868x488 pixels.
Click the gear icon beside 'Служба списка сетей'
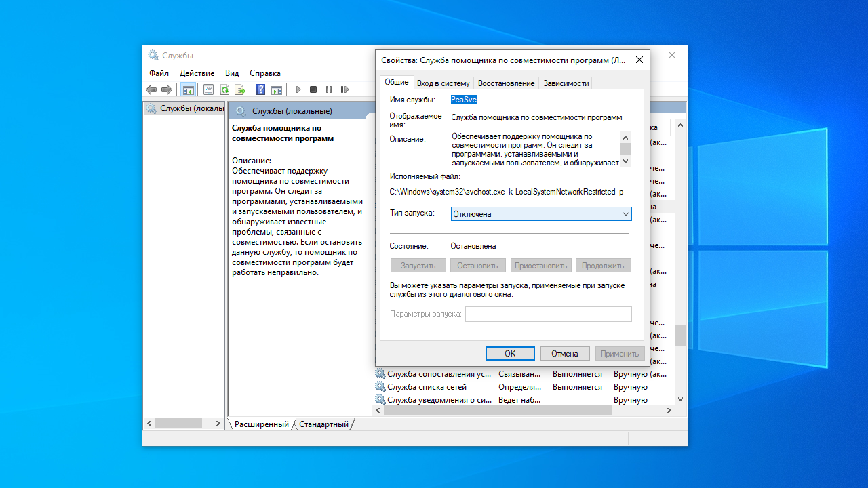(380, 387)
